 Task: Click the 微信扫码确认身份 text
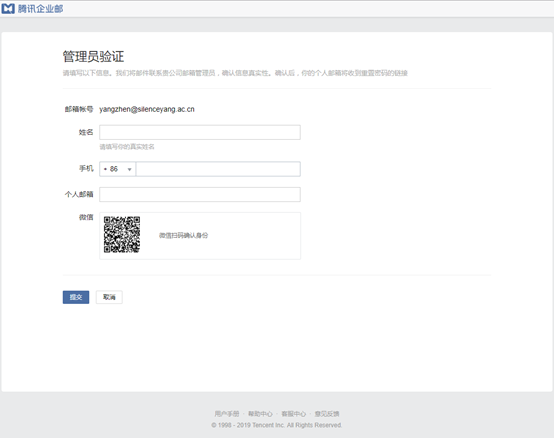click(x=183, y=235)
